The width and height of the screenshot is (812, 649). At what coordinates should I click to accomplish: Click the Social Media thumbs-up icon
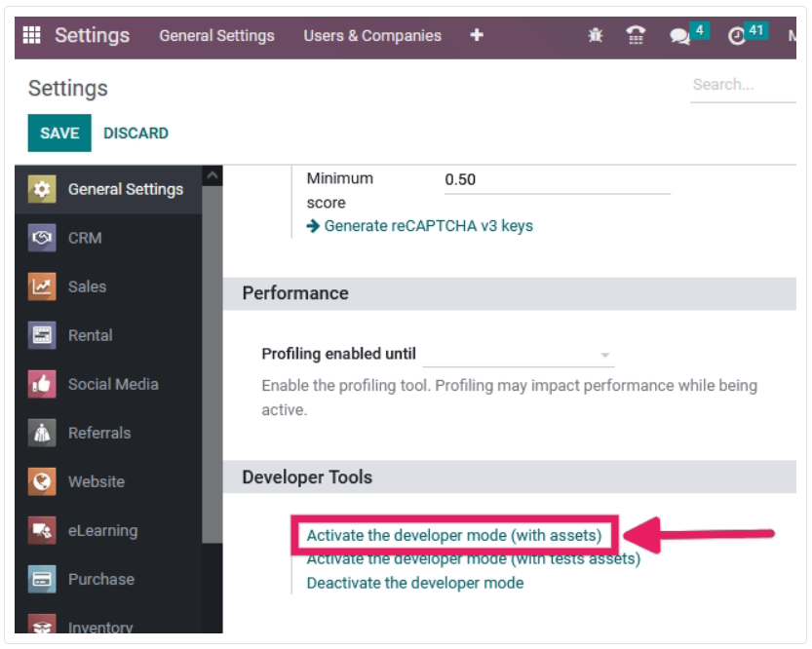click(42, 384)
